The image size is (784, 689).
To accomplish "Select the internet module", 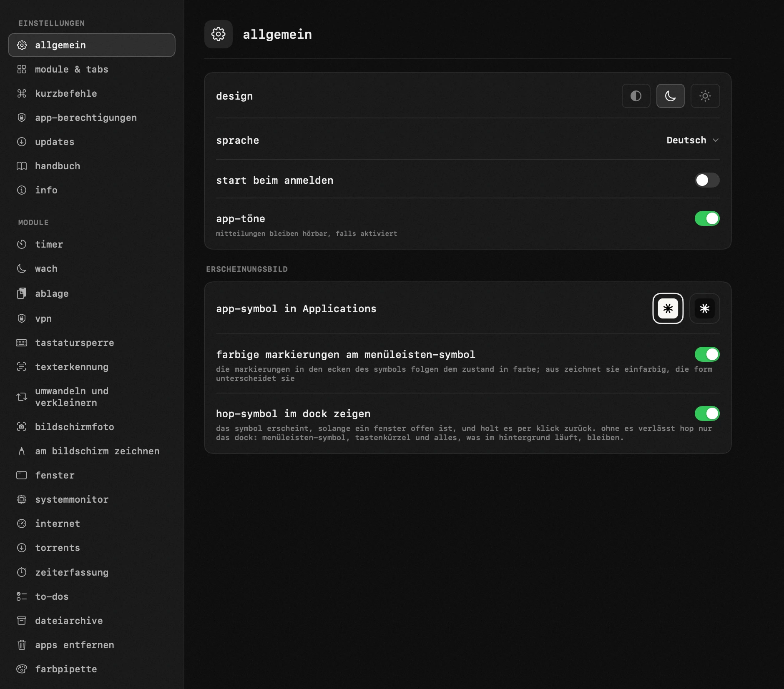I will tap(92, 524).
